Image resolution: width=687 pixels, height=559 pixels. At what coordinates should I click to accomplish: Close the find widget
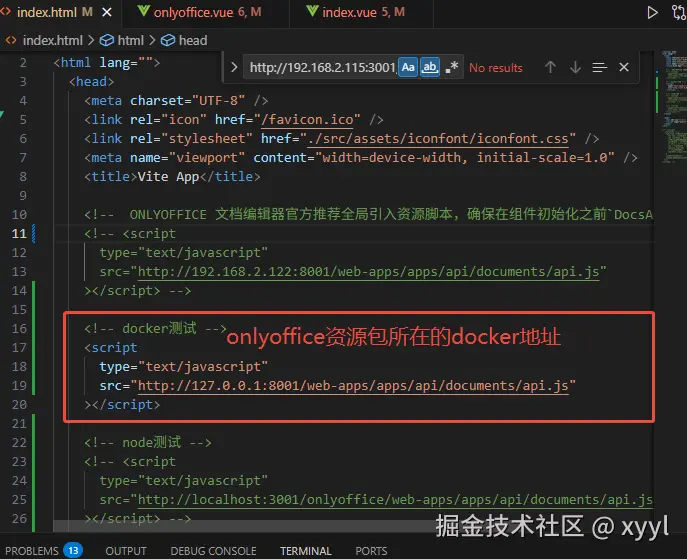(x=624, y=67)
